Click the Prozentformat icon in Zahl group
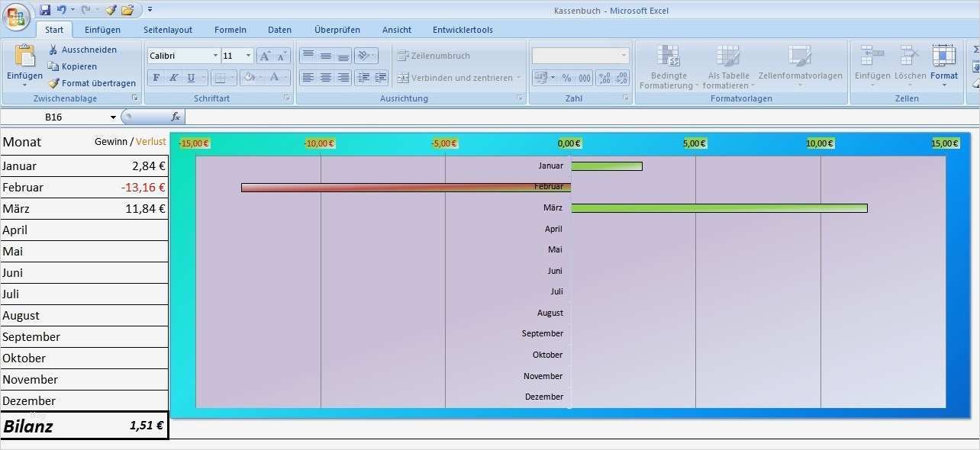This screenshot has height=450, width=980. tap(566, 78)
